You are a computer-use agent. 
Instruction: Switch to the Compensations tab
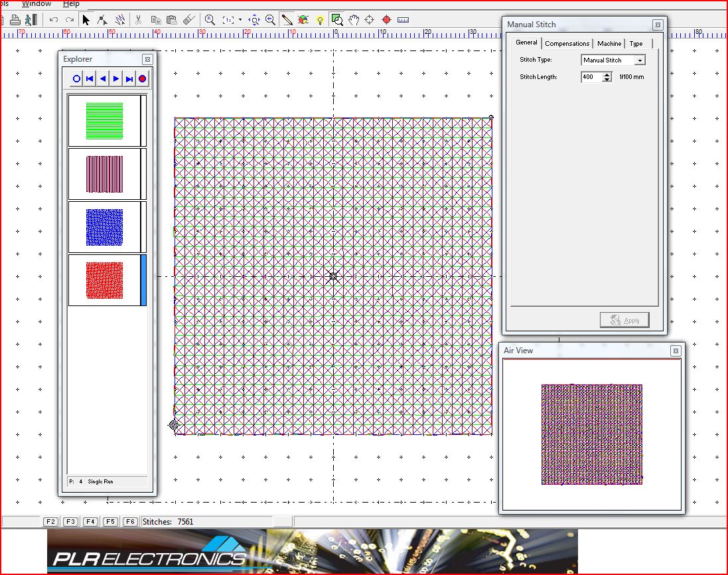(567, 43)
